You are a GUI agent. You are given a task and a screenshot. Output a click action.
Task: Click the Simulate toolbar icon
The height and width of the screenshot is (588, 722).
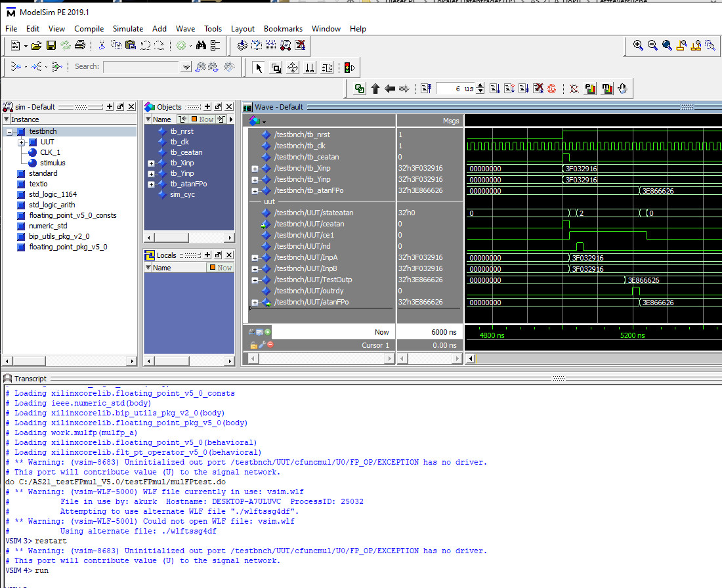click(286, 45)
